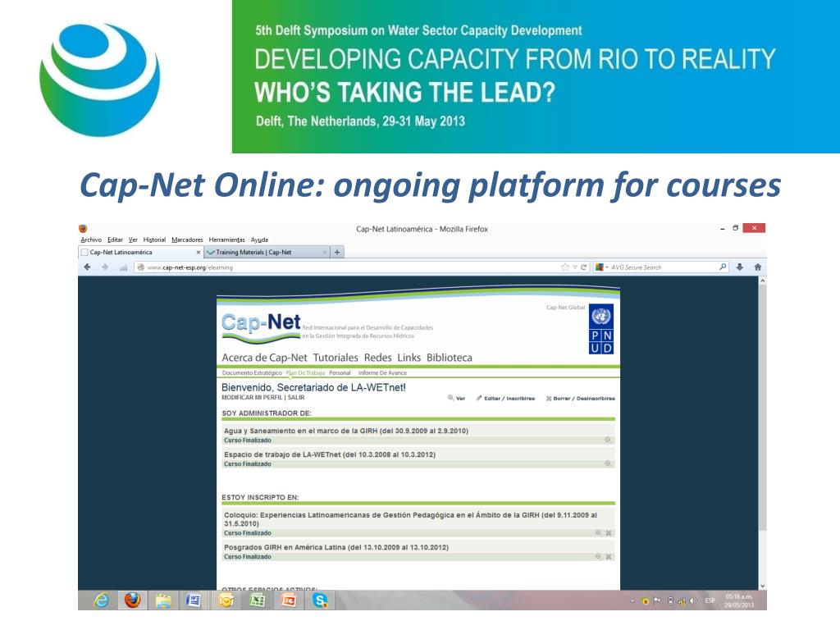Open the address bar history dropdown arrow
This screenshot has width=840, height=630.
point(575,267)
